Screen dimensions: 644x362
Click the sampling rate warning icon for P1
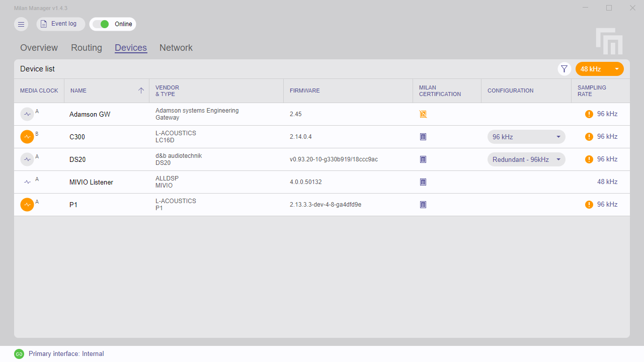pos(589,205)
